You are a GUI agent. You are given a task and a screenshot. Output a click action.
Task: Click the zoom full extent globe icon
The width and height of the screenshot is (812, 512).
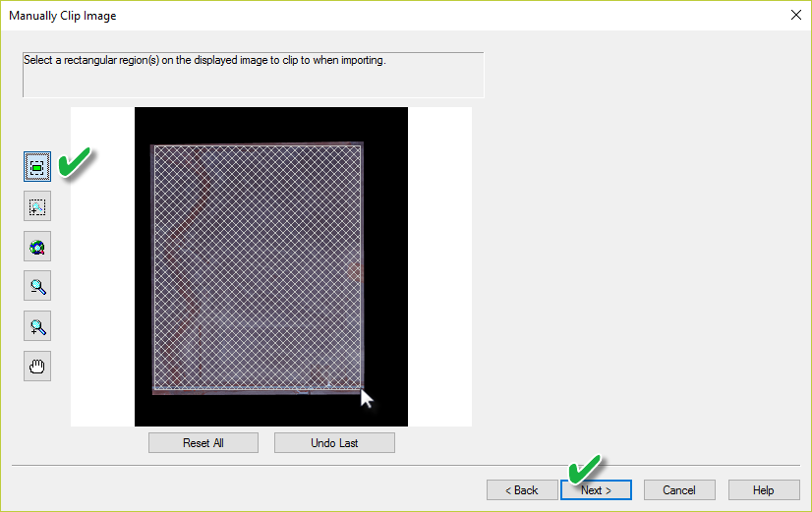(37, 247)
